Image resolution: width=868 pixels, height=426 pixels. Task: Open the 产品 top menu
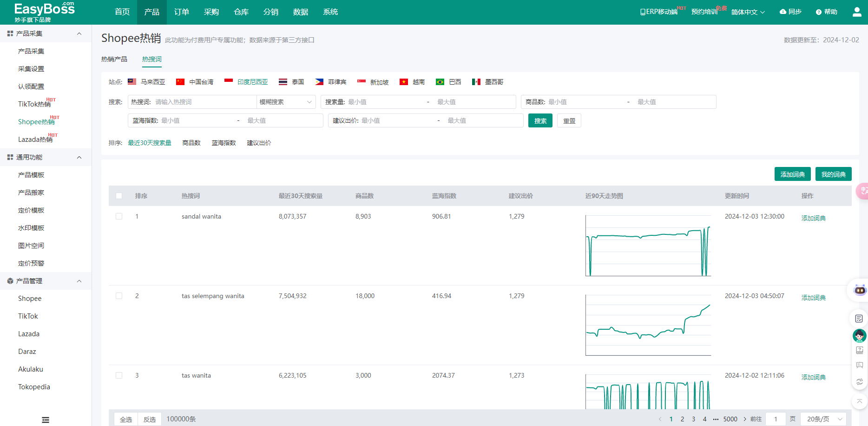[x=152, y=12]
